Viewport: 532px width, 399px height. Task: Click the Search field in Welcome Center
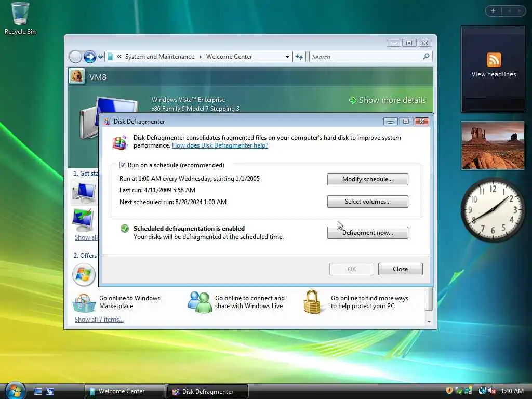coord(366,57)
